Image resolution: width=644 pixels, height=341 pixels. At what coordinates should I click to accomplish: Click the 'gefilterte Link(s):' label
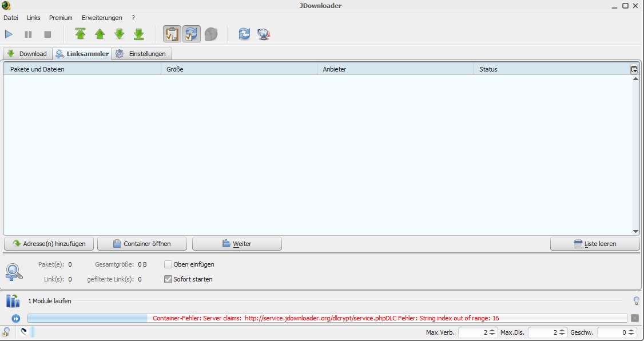tap(110, 279)
